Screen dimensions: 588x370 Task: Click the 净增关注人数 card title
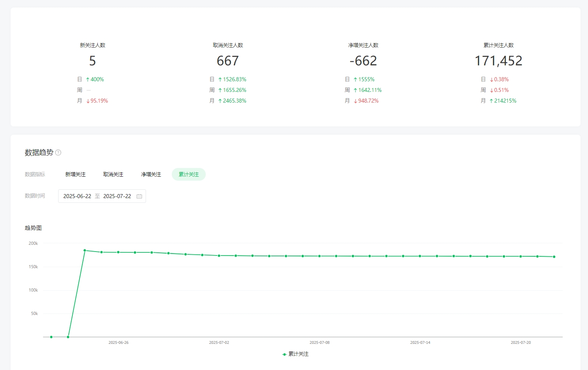[x=363, y=45]
